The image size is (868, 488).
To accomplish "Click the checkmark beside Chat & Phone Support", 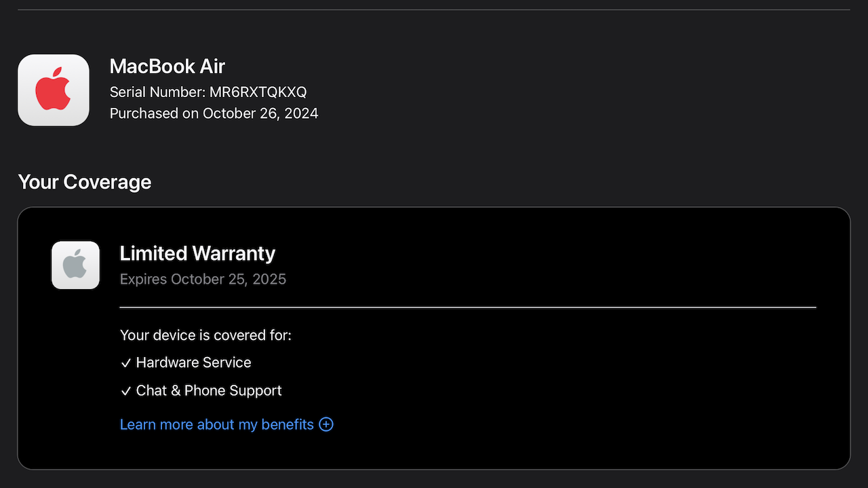I will point(125,392).
